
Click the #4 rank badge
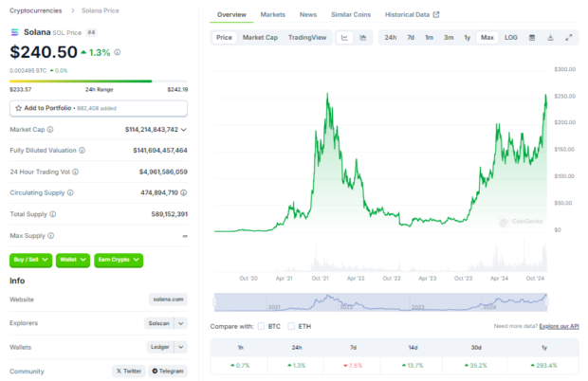click(91, 32)
